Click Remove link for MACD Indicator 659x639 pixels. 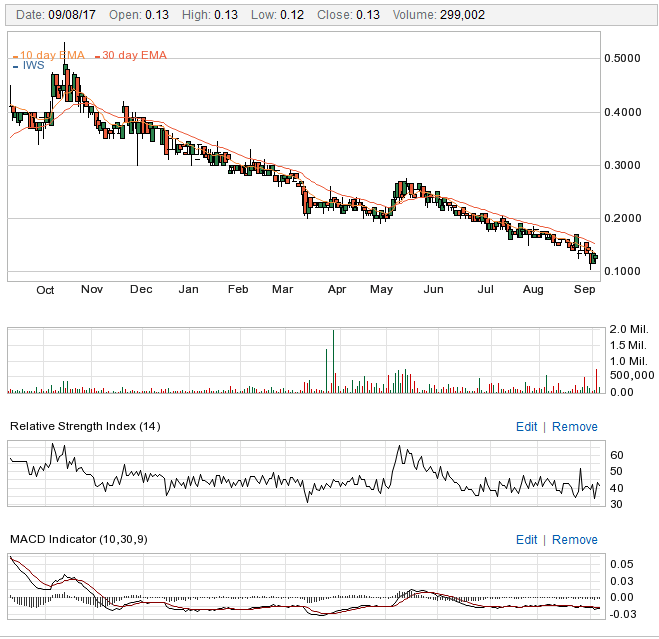pyautogui.click(x=575, y=540)
